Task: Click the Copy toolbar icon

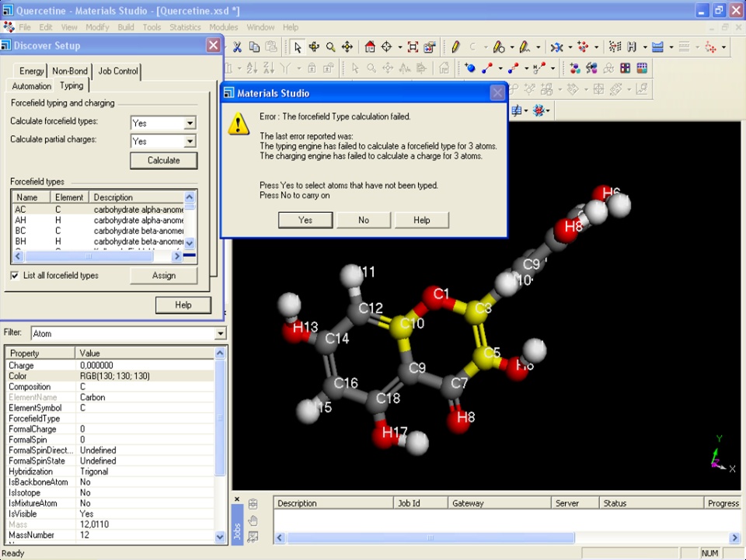Action: click(x=254, y=47)
